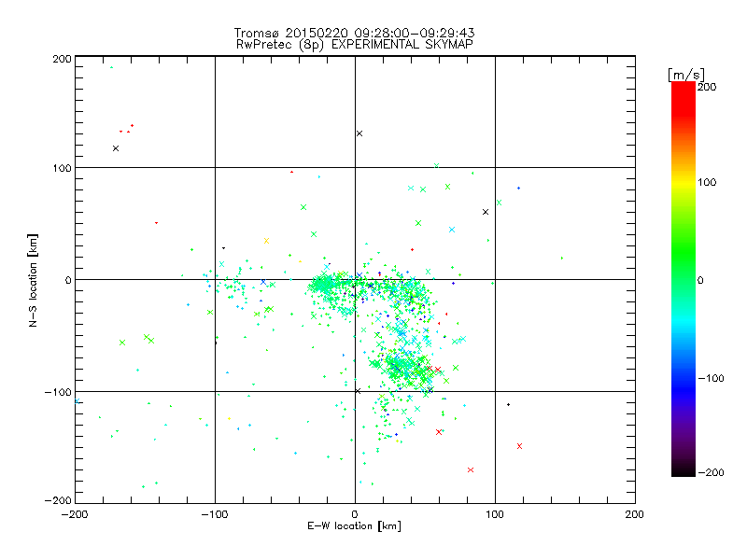Pick the yellow section of the velocity colorbar

coord(684,182)
